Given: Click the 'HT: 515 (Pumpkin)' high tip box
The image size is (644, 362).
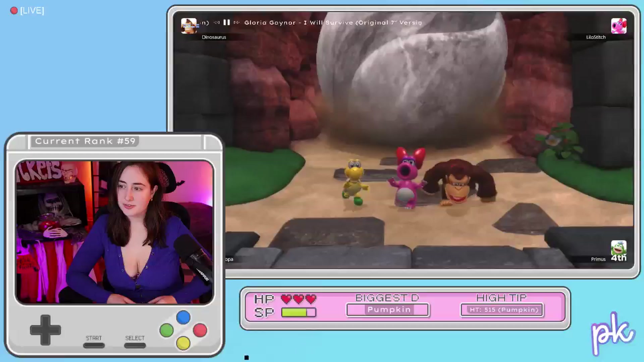Looking at the screenshot, I should coord(502,310).
